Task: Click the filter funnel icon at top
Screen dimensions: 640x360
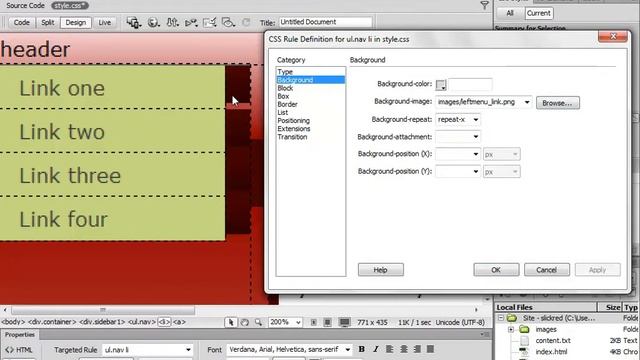Action: [484, 5]
